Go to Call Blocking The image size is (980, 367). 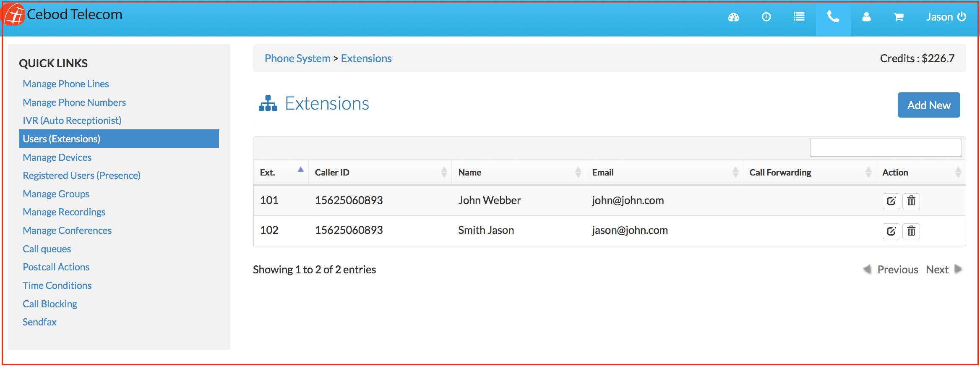tap(50, 304)
